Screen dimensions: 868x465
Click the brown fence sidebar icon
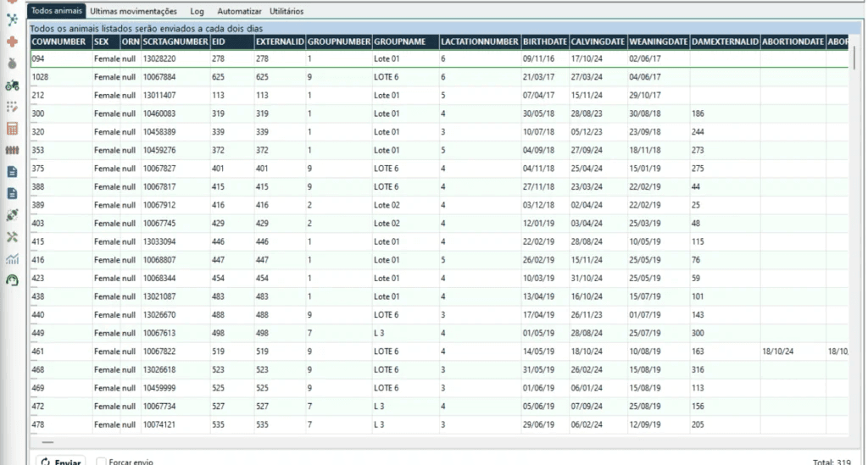tap(12, 150)
